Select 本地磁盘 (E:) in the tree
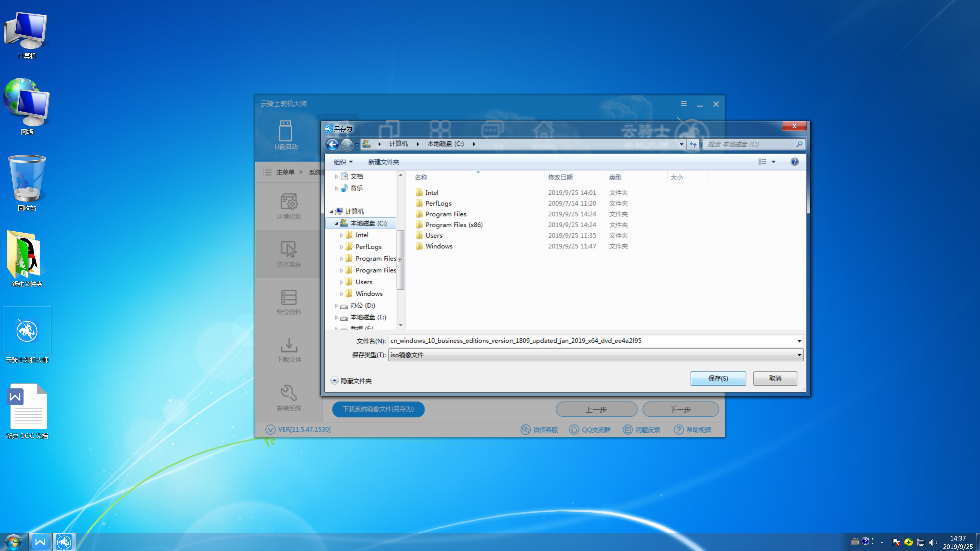Image resolution: width=980 pixels, height=551 pixels. (x=368, y=317)
